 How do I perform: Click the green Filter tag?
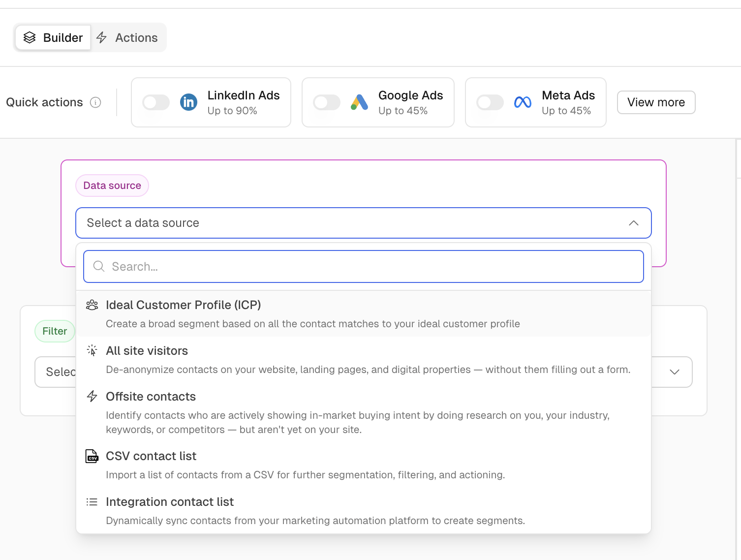coord(55,331)
